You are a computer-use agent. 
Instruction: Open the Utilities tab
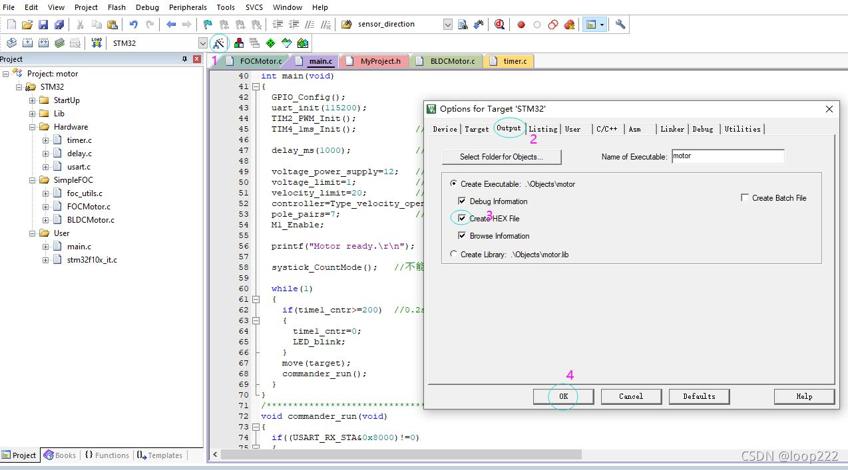point(742,129)
